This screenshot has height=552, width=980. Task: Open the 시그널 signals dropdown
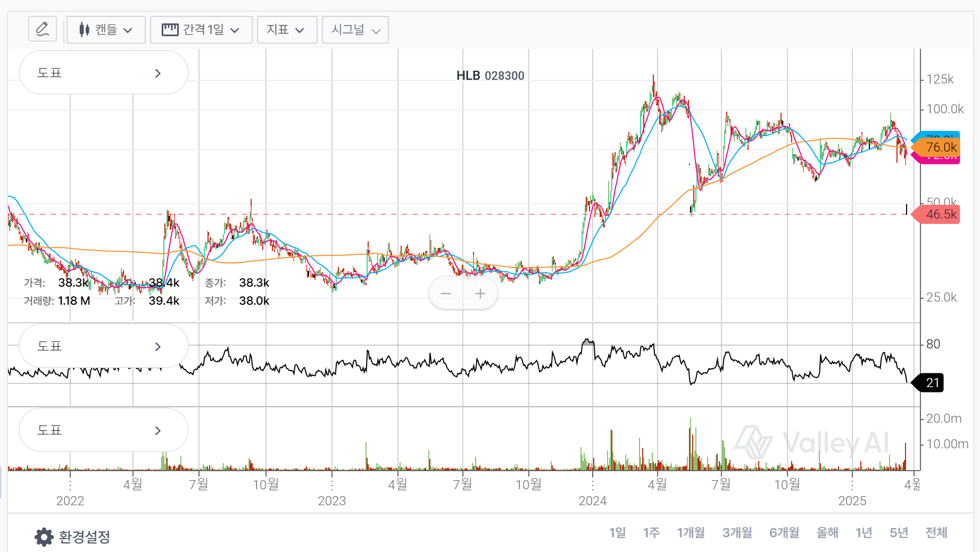point(355,30)
